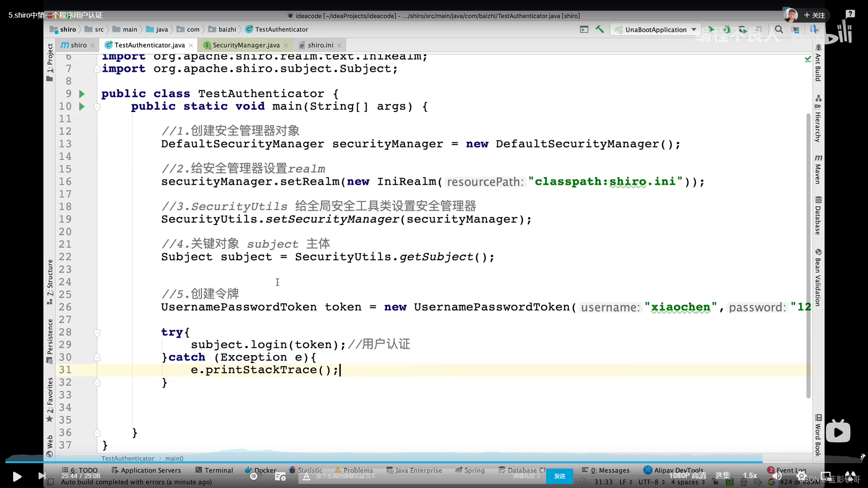The height and width of the screenshot is (488, 868).
Task: Click run gutter arrow beside class TestAuthenticator
Action: click(82, 94)
